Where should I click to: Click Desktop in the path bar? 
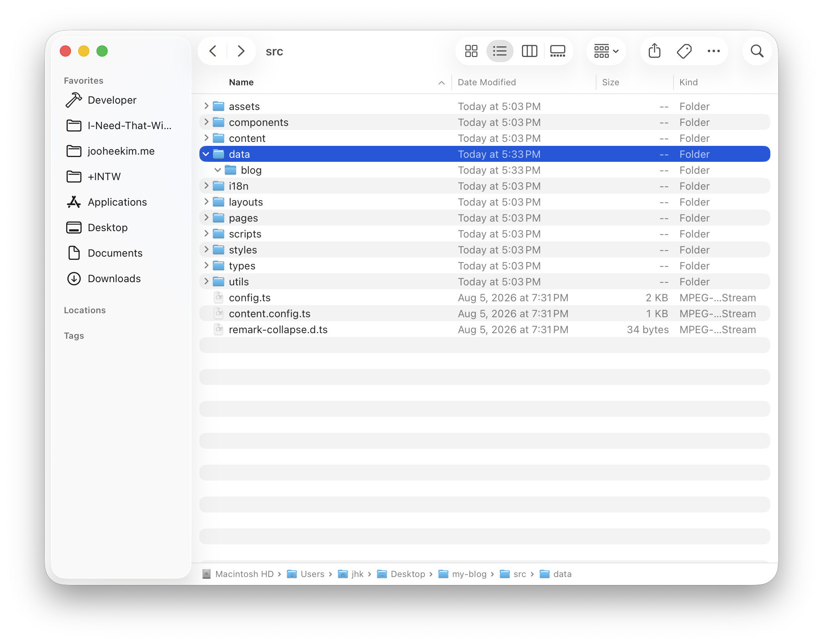(401, 574)
